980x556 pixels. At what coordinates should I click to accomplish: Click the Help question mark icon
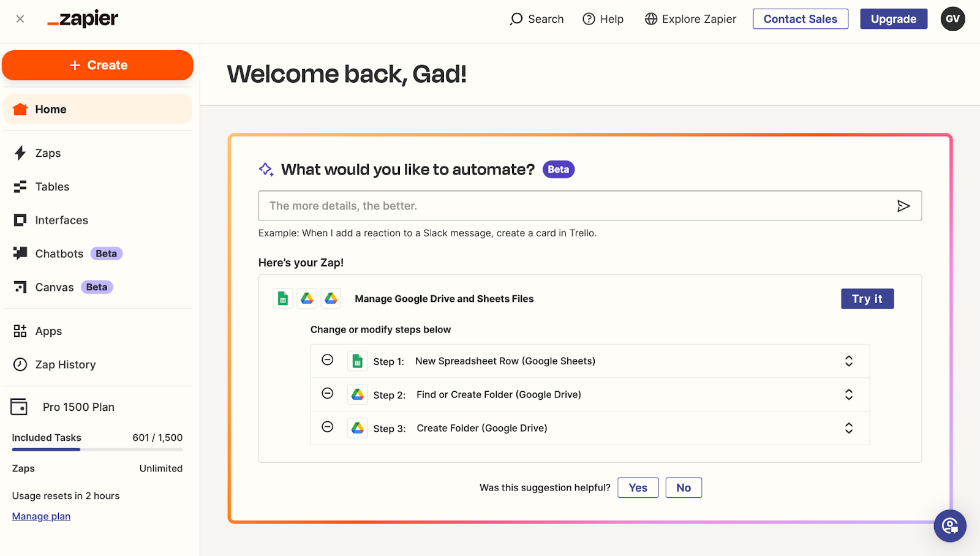point(589,19)
